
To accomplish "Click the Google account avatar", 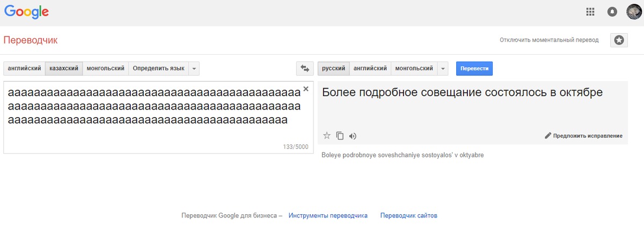I will [634, 11].
